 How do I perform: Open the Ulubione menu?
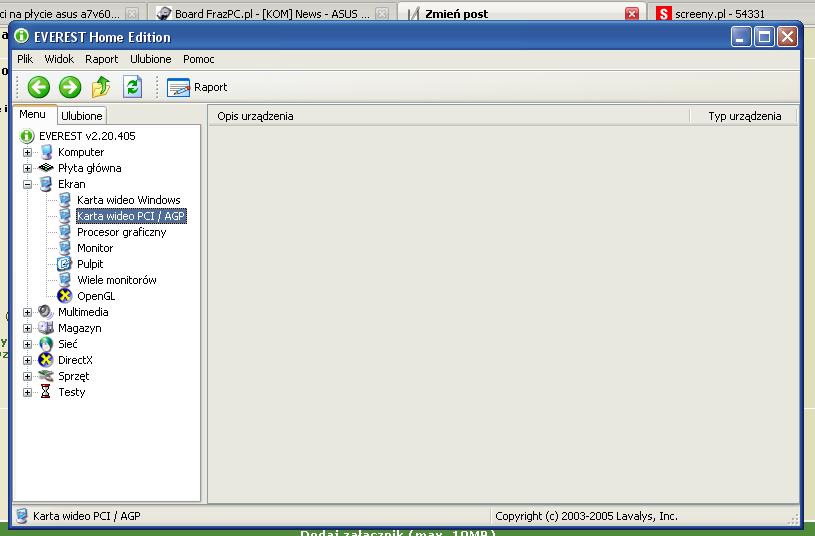click(x=151, y=59)
